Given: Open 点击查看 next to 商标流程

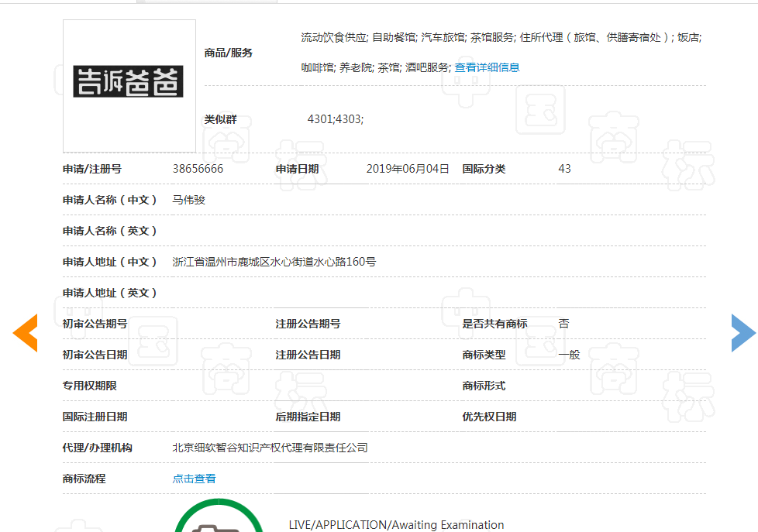Looking at the screenshot, I should [194, 478].
